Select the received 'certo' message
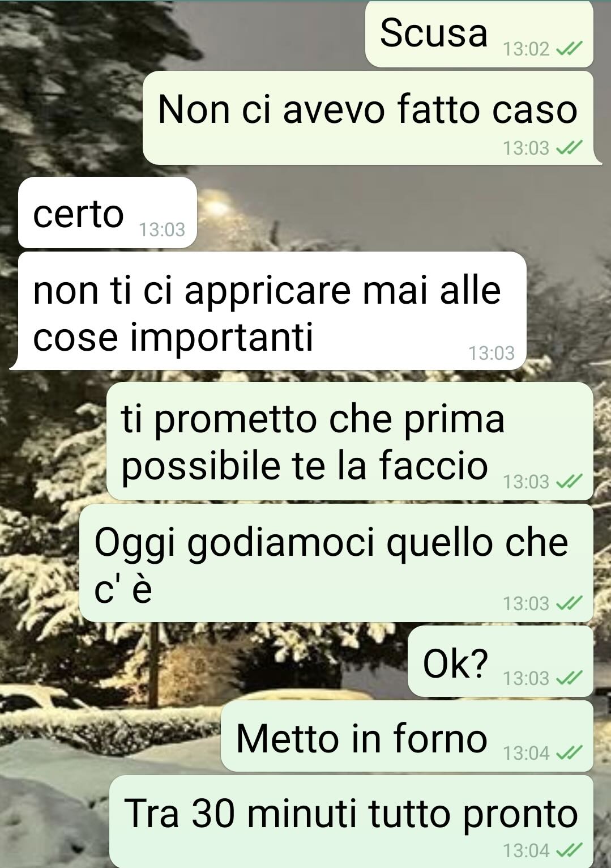 coord(108,212)
